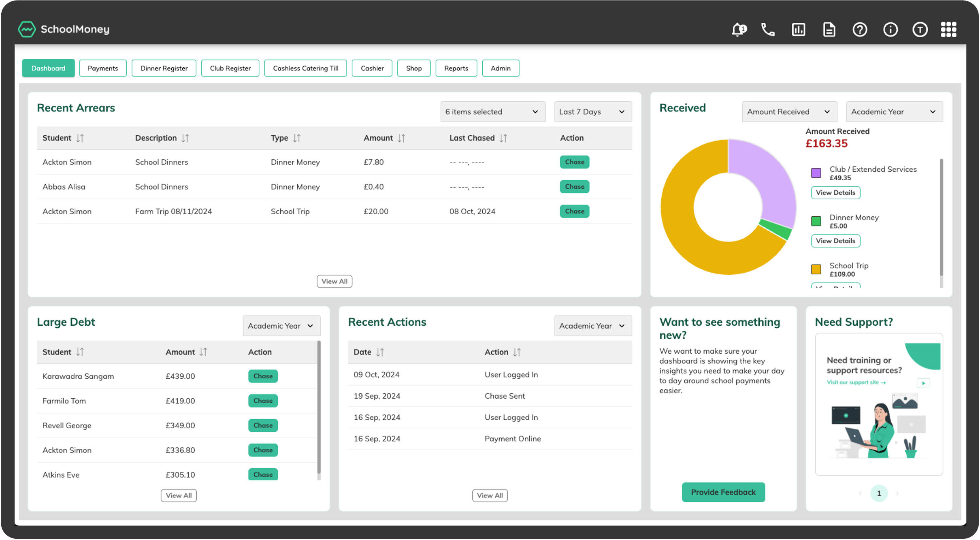Go to next support page arrow
Viewport: 980px width, 540px height.
click(x=897, y=493)
